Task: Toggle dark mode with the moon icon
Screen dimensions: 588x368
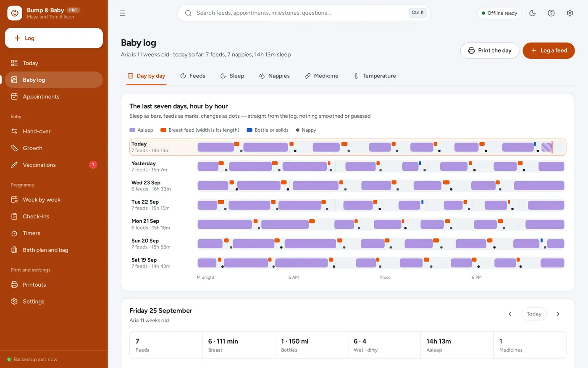Action: [x=533, y=13]
